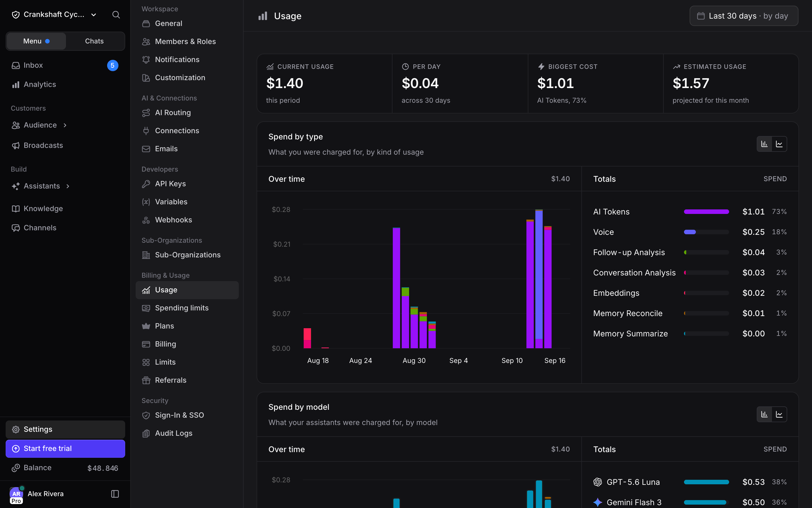Click the API Keys key icon
This screenshot has height=508, width=812.
(146, 184)
